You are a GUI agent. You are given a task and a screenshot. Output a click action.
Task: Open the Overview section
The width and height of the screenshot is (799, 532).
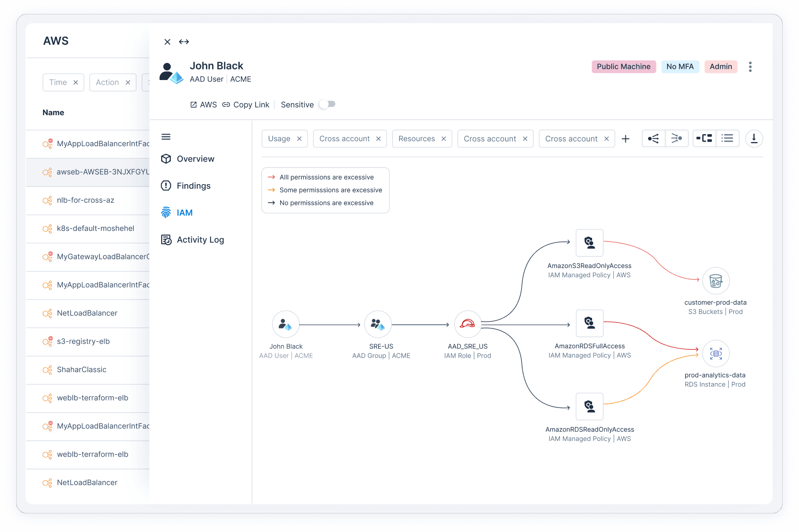coord(187,159)
